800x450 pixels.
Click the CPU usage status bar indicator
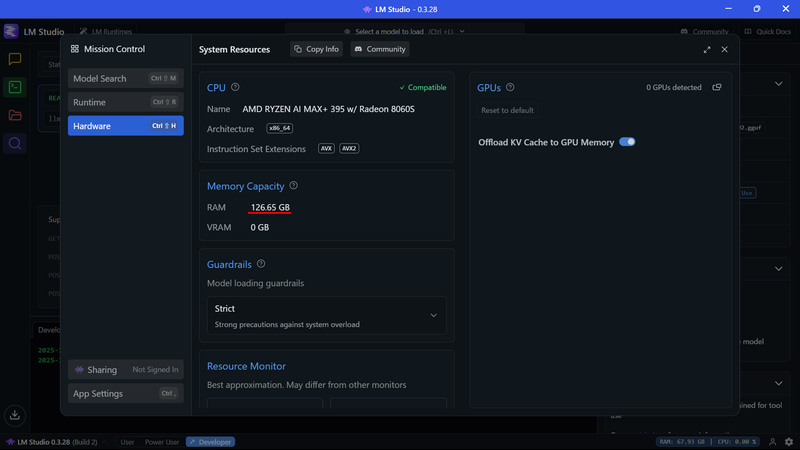point(737,442)
